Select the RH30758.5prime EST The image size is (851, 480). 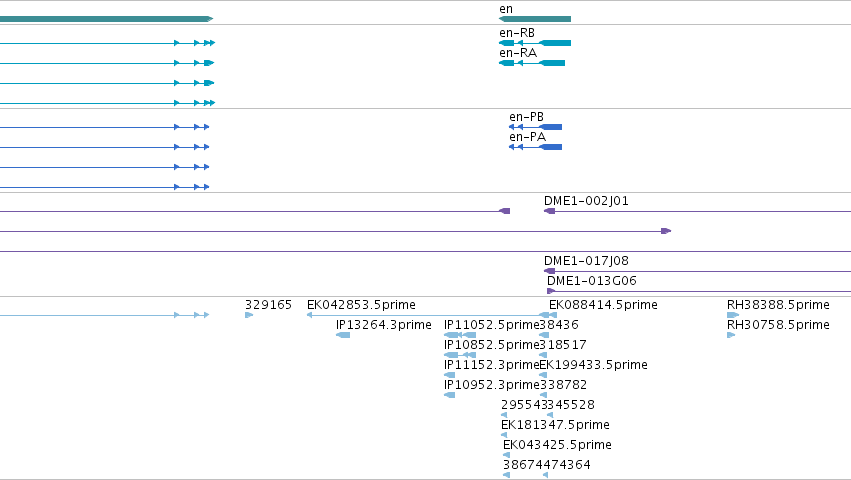731,335
